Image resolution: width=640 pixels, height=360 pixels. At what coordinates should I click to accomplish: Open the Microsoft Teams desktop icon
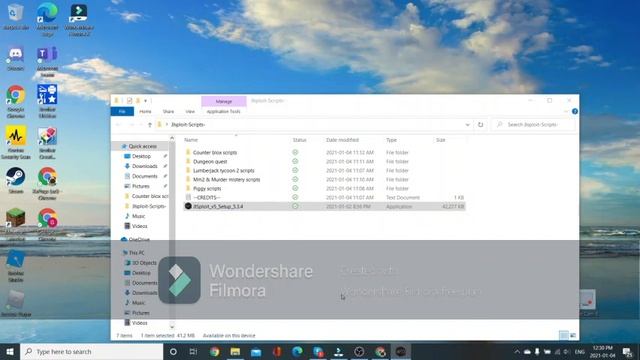(47, 61)
